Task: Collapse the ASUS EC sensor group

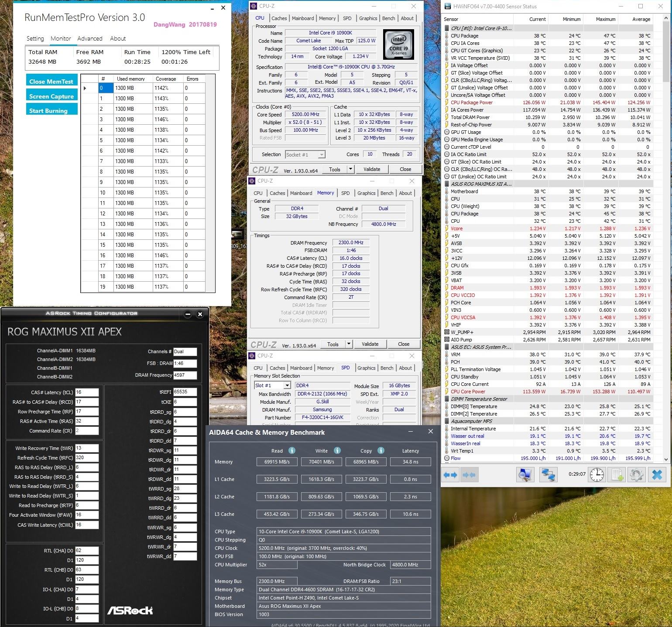Action: [447, 347]
